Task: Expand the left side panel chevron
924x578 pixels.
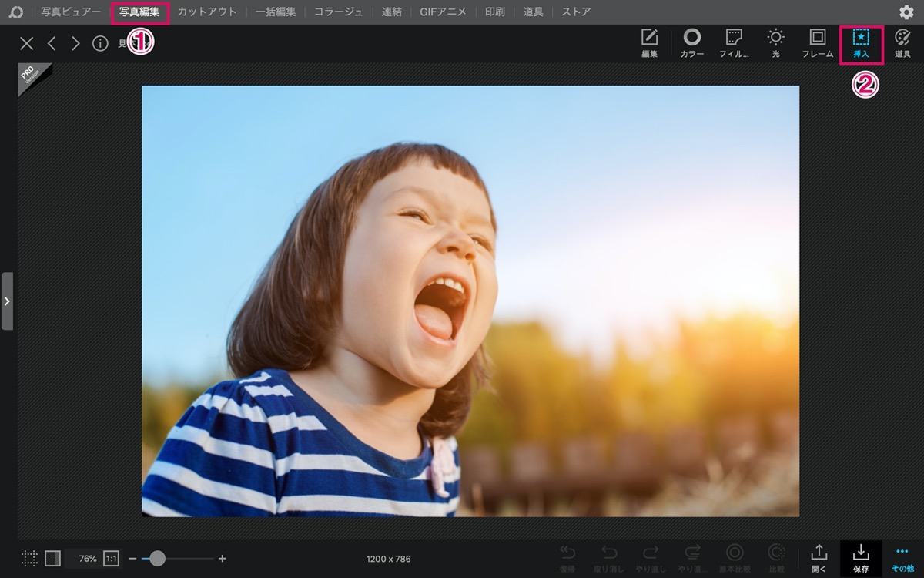Action: pyautogui.click(x=7, y=301)
